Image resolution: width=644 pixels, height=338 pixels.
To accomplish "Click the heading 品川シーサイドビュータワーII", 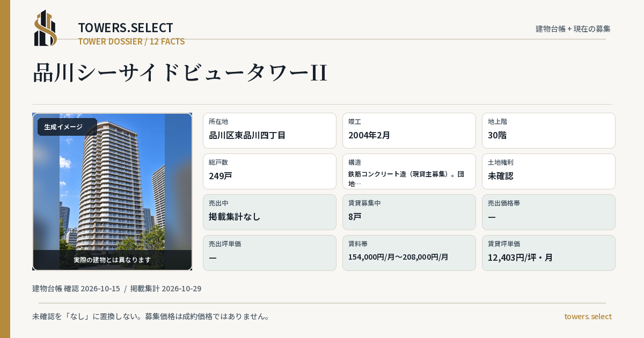I will 180,72.
